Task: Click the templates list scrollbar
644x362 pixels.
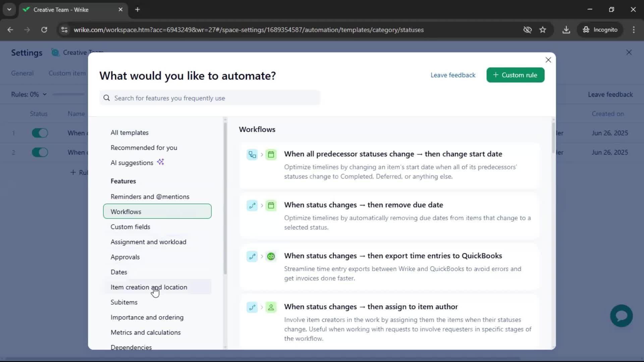Action: 553,137
